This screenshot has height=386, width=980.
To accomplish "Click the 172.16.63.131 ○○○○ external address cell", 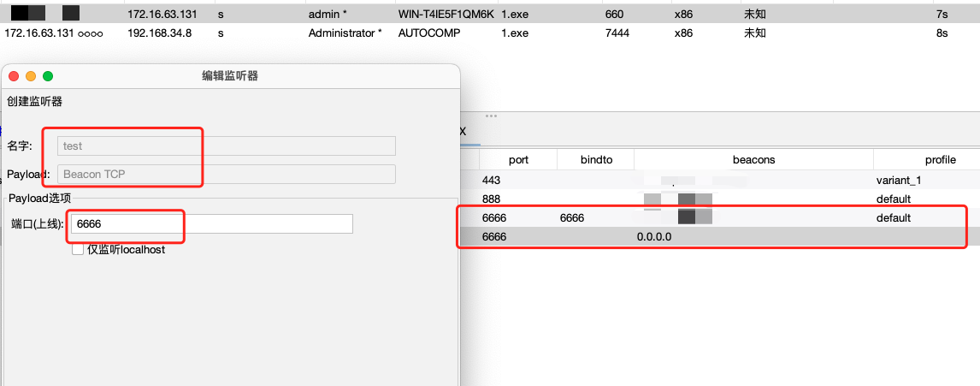I will [54, 33].
